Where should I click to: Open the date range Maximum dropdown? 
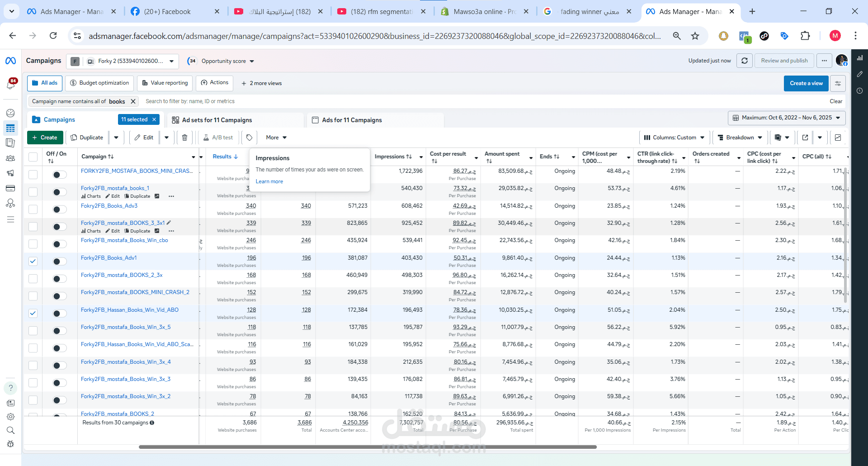click(787, 118)
